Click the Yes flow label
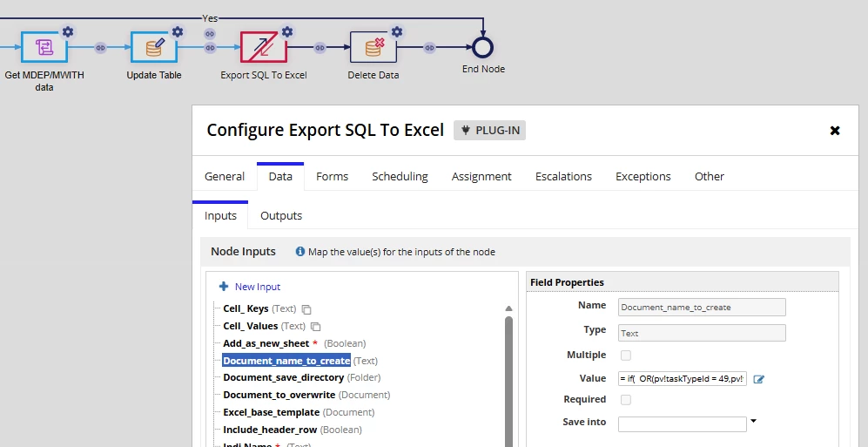Viewport: 868px width, 447px height. pos(210,18)
